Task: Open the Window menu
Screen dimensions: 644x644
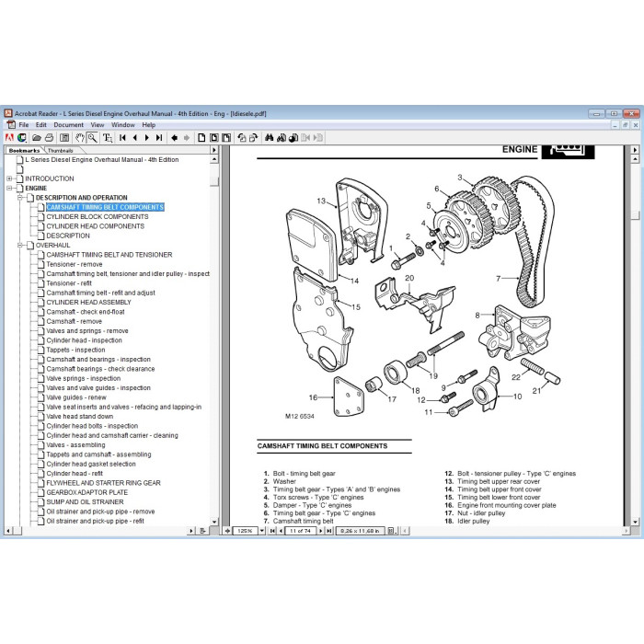Action: (122, 125)
